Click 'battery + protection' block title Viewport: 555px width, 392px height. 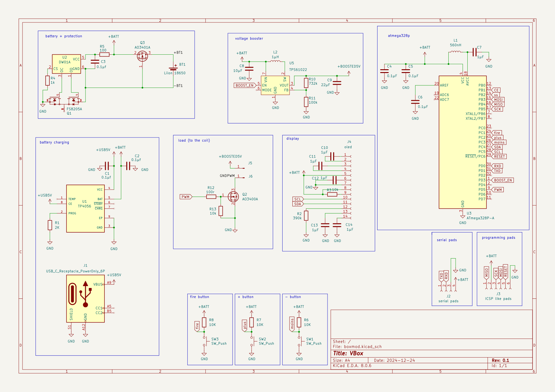point(64,36)
